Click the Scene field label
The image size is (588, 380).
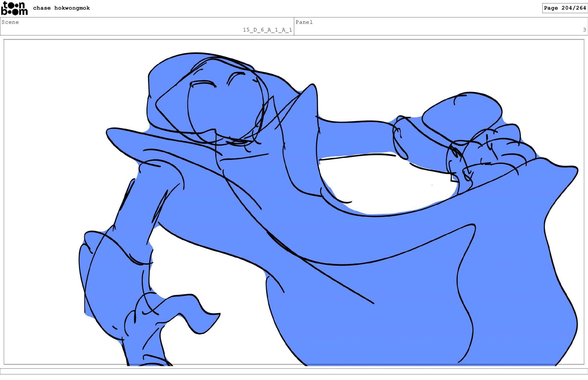point(10,22)
